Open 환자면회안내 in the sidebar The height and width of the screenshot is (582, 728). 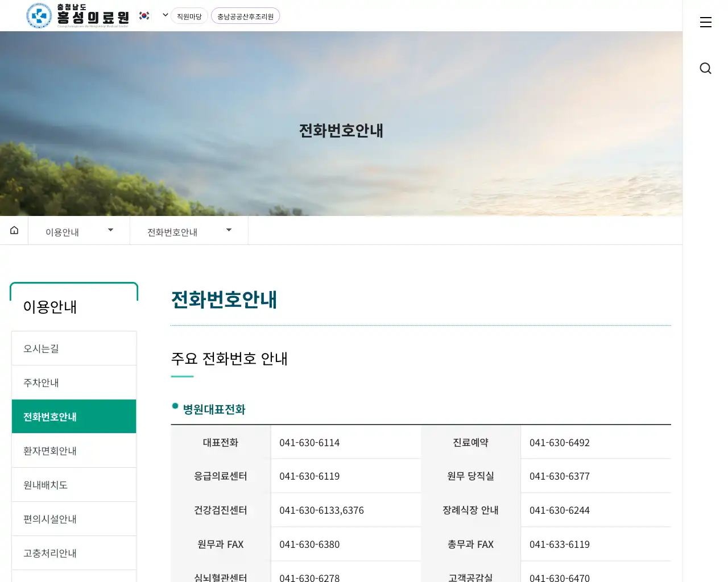(74, 451)
